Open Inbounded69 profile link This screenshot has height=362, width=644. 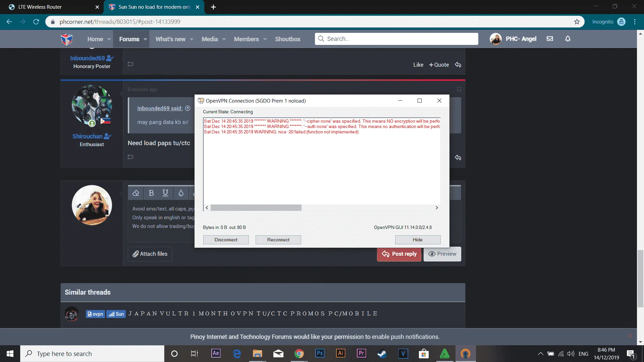click(87, 58)
